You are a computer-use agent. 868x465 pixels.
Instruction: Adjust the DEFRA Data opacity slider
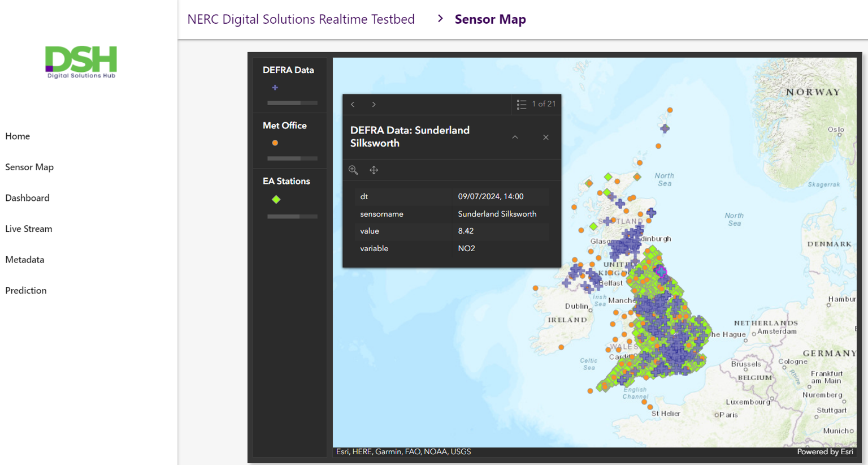[x=292, y=103]
